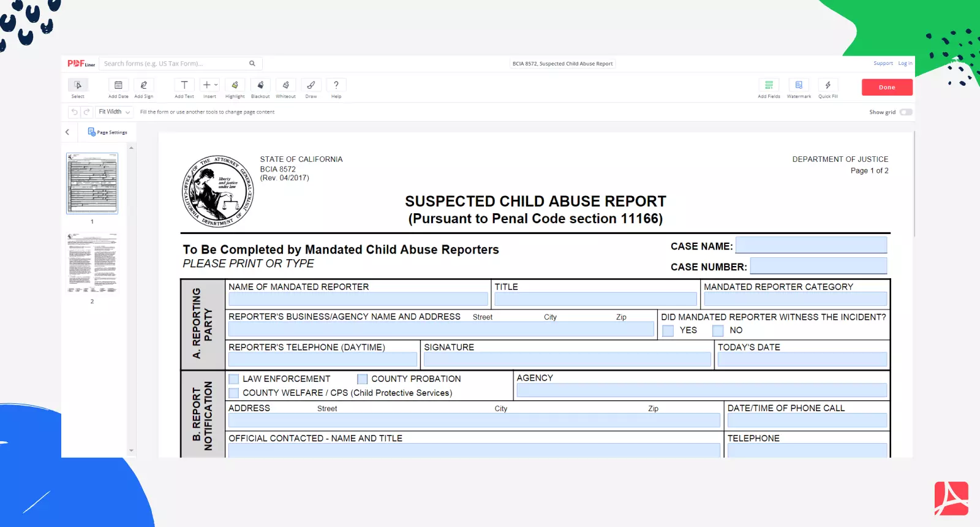Image resolution: width=980 pixels, height=527 pixels.
Task: Collapse the page thumbnails sidebar arrow
Action: [x=67, y=132]
